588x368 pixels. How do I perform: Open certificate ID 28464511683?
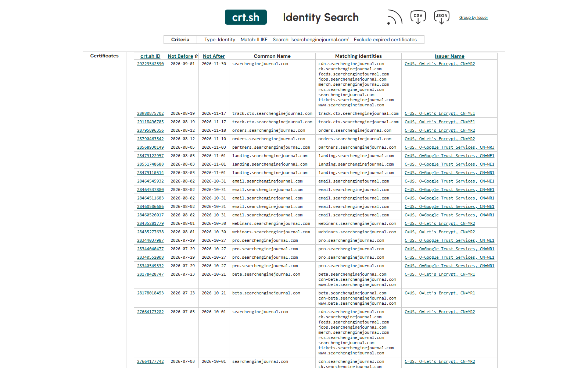[150, 198]
